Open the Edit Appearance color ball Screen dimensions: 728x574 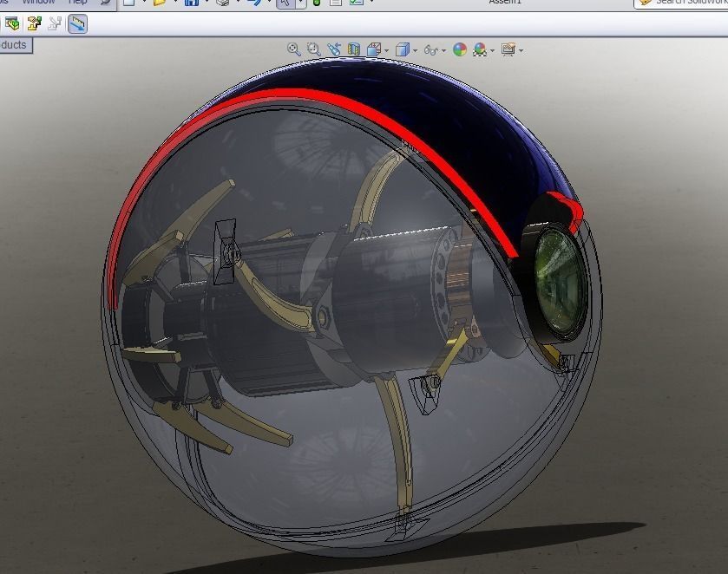tap(460, 49)
